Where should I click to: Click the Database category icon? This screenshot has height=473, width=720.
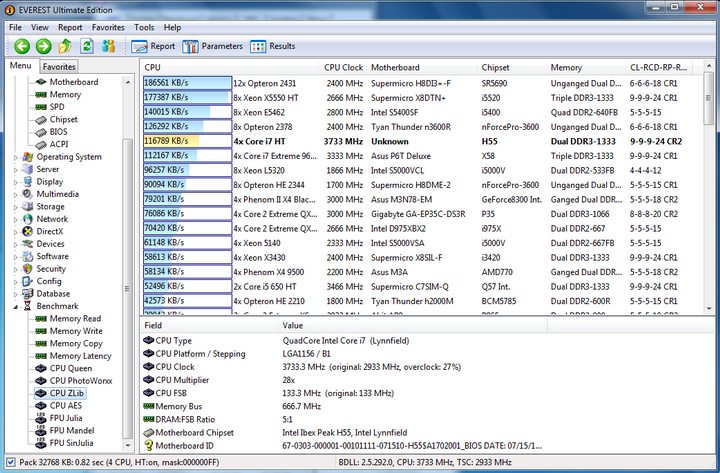(28, 293)
